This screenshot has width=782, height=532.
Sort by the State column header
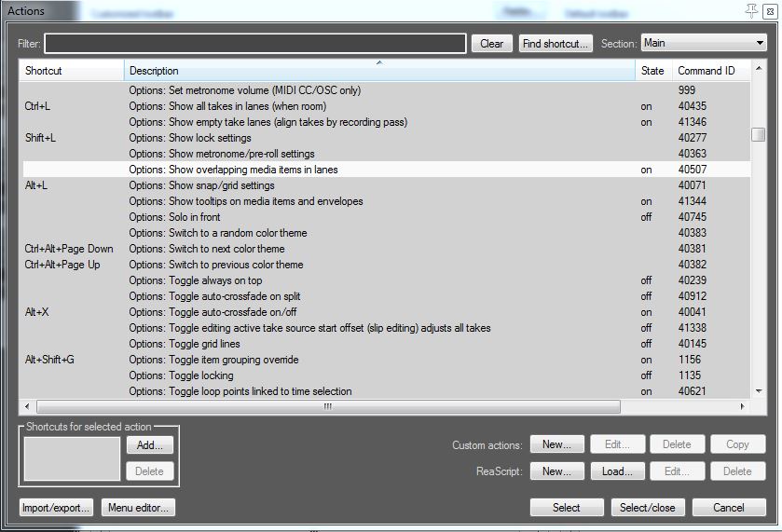pos(653,70)
